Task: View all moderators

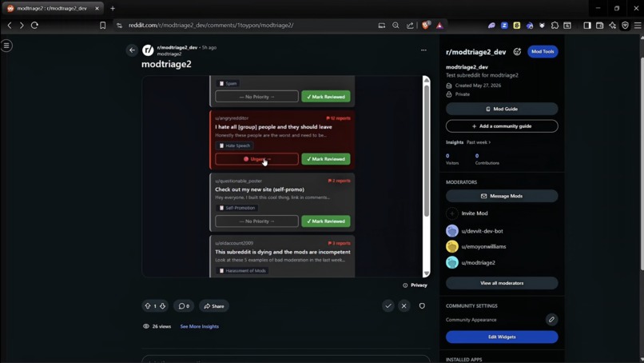Action: pos(502,283)
